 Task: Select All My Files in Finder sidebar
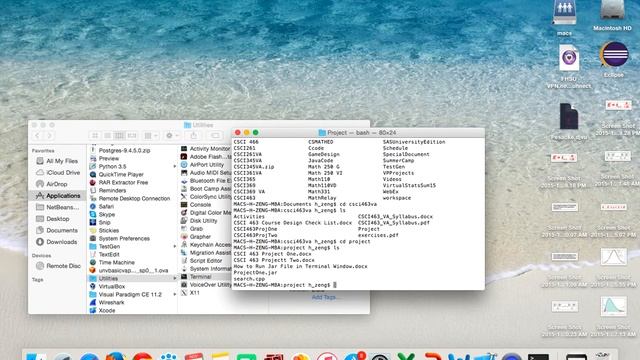[57, 161]
